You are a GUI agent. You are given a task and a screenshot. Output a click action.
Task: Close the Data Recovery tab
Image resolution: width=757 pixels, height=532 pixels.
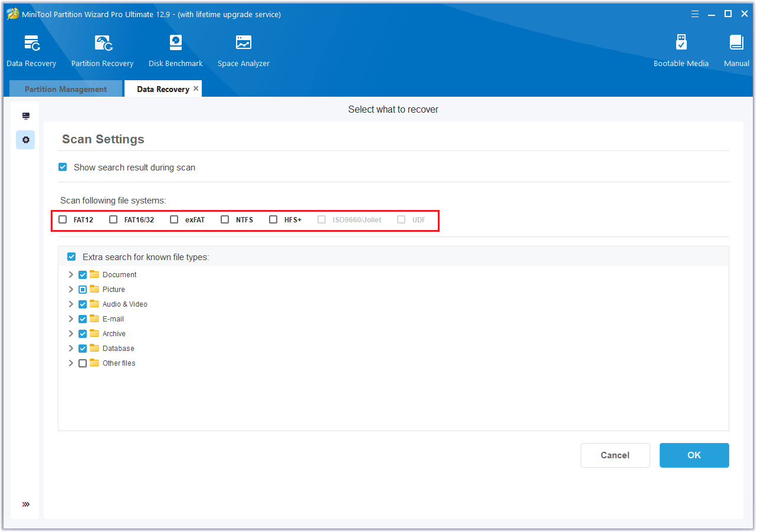[x=196, y=88]
